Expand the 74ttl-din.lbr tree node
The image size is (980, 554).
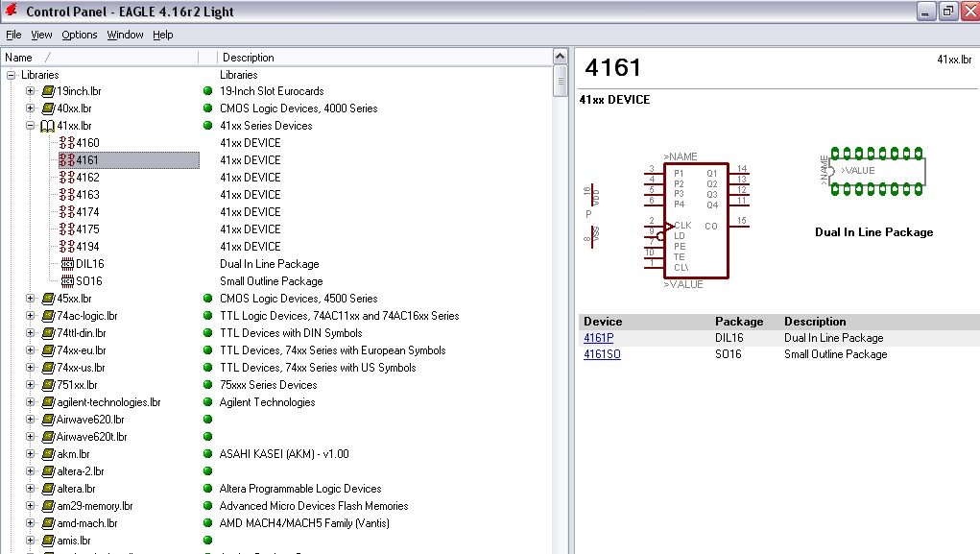(x=30, y=333)
